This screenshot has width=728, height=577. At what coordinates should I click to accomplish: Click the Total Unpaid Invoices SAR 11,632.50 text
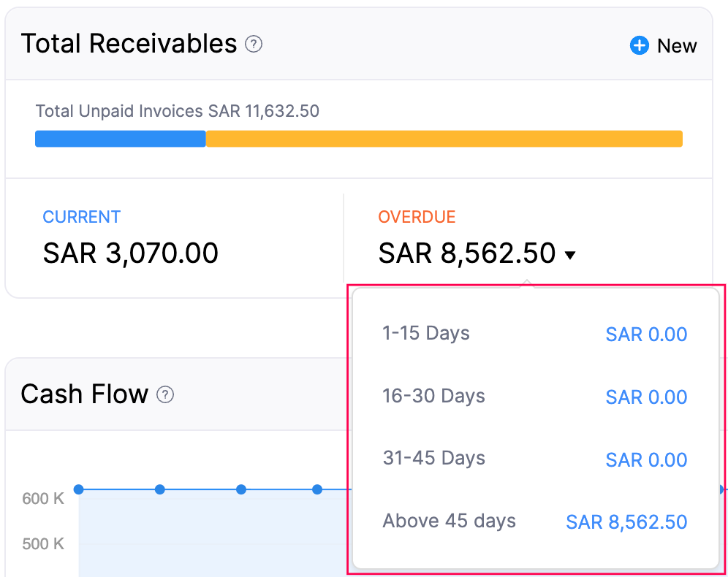(x=177, y=111)
